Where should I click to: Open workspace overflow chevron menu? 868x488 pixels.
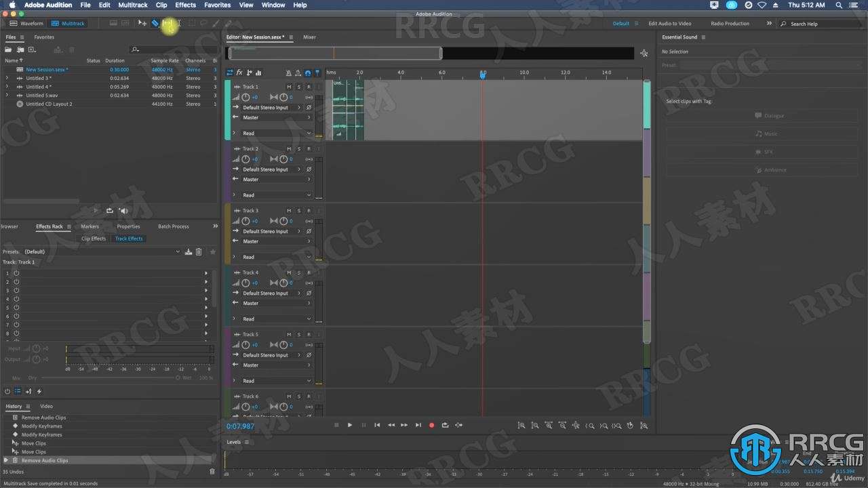coord(769,23)
